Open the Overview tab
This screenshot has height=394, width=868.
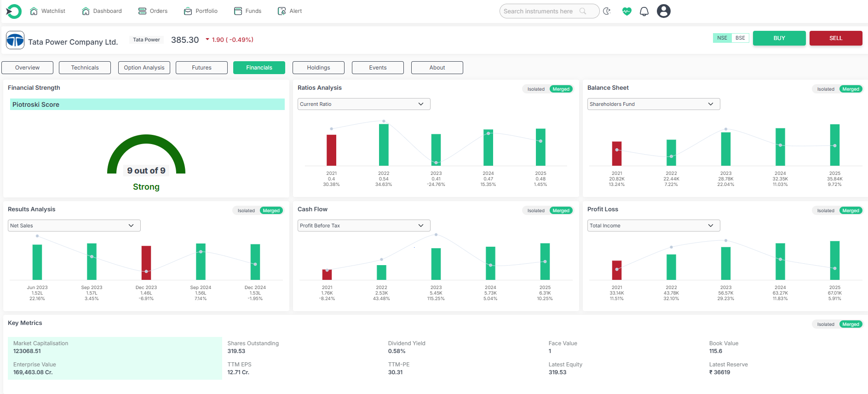28,68
